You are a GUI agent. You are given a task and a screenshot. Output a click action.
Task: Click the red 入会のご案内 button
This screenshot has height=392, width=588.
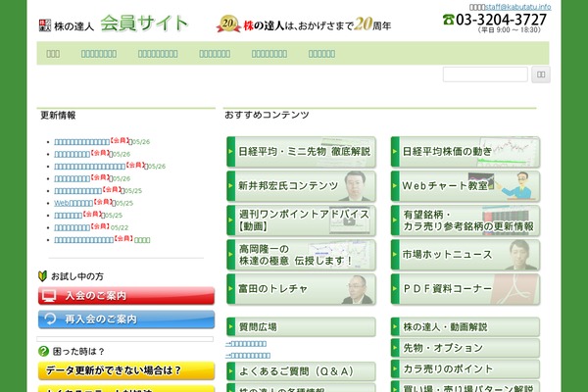pos(126,296)
